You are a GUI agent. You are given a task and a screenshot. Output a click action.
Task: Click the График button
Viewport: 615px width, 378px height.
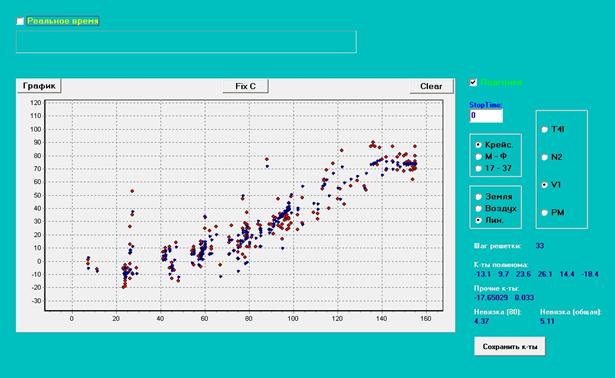39,86
